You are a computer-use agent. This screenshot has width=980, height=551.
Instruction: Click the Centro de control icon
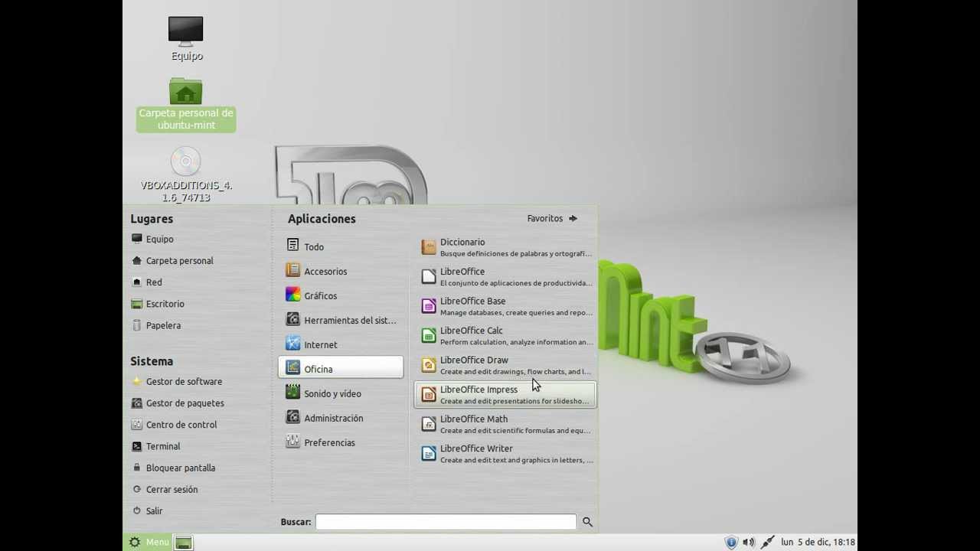(137, 424)
